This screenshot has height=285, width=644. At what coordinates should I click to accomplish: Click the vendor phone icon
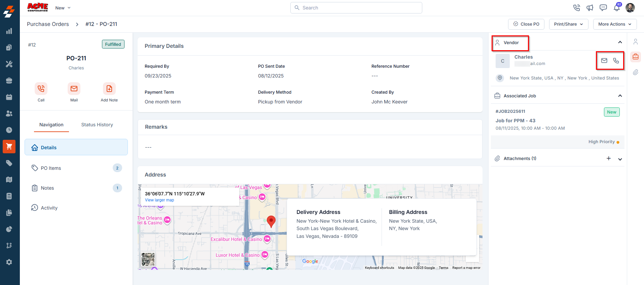pyautogui.click(x=616, y=61)
